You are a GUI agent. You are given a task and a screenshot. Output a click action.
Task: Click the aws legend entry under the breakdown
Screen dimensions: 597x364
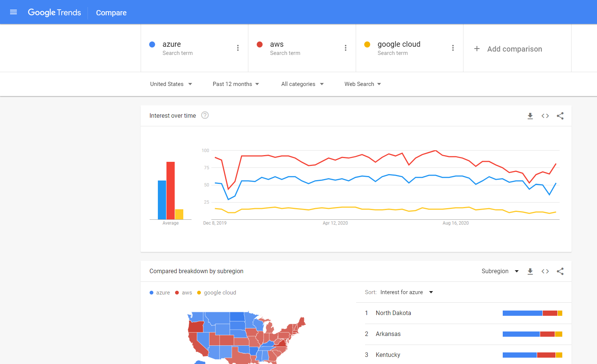point(183,293)
